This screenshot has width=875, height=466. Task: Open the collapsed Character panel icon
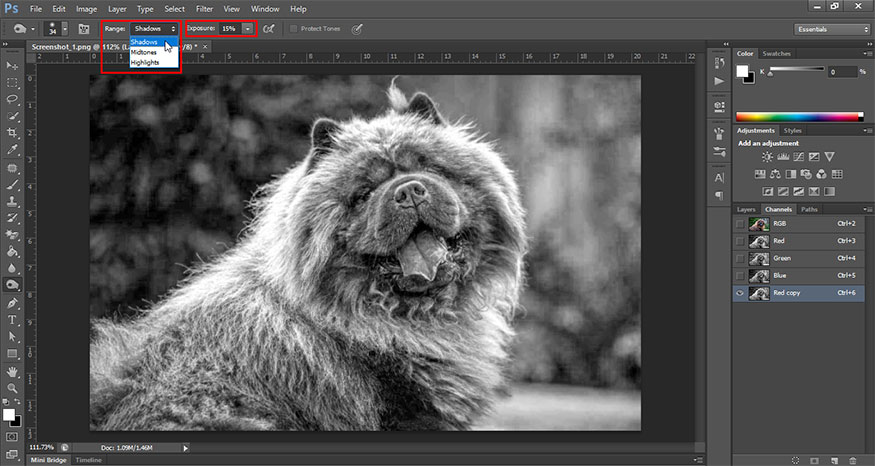point(719,178)
